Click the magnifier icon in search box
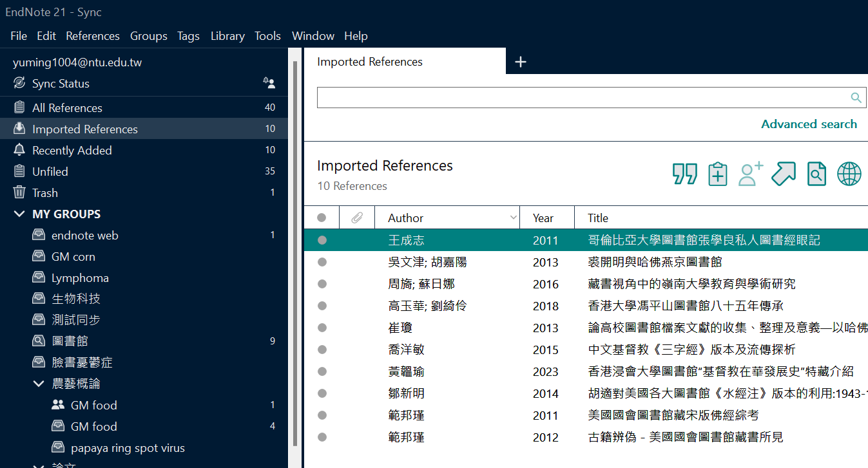The width and height of the screenshot is (868, 468). (x=856, y=98)
